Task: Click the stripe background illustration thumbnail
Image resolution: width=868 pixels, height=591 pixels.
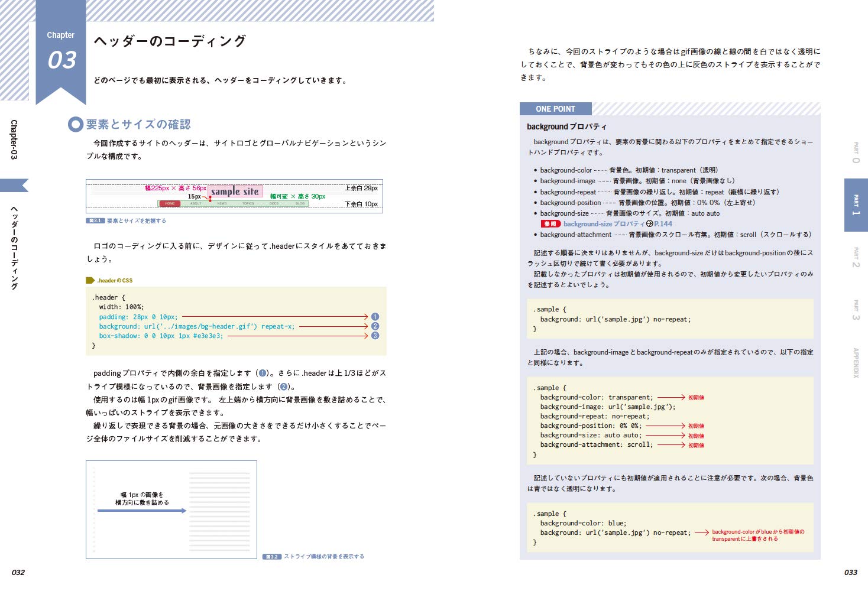Action: tap(171, 510)
